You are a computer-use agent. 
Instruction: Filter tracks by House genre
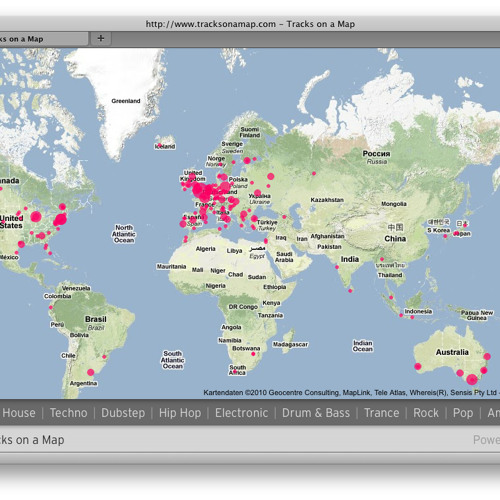click(19, 413)
